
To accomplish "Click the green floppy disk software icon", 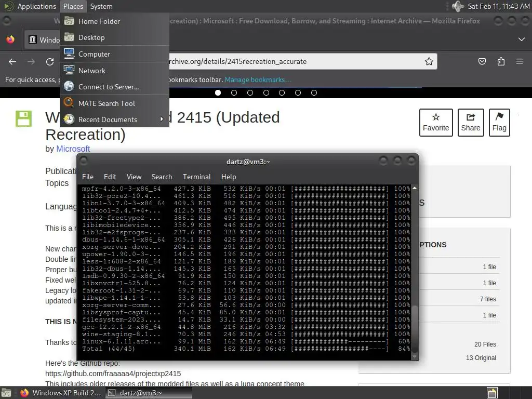I will [x=23, y=118].
